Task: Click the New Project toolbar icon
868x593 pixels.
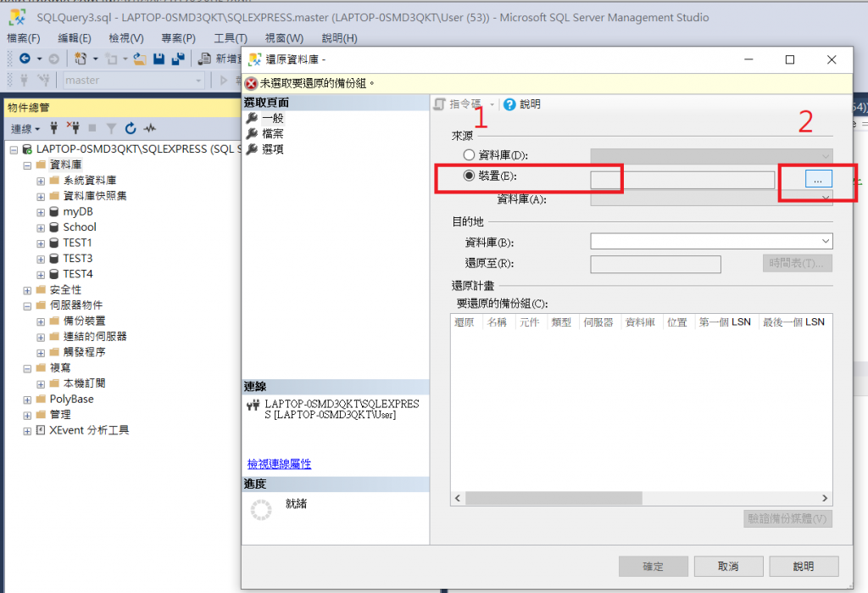Action: pyautogui.click(x=81, y=59)
